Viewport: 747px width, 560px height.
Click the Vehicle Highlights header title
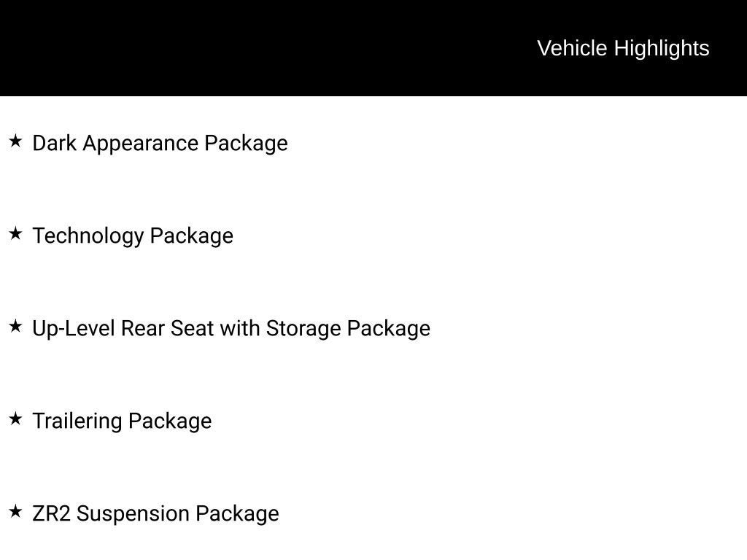point(623,48)
